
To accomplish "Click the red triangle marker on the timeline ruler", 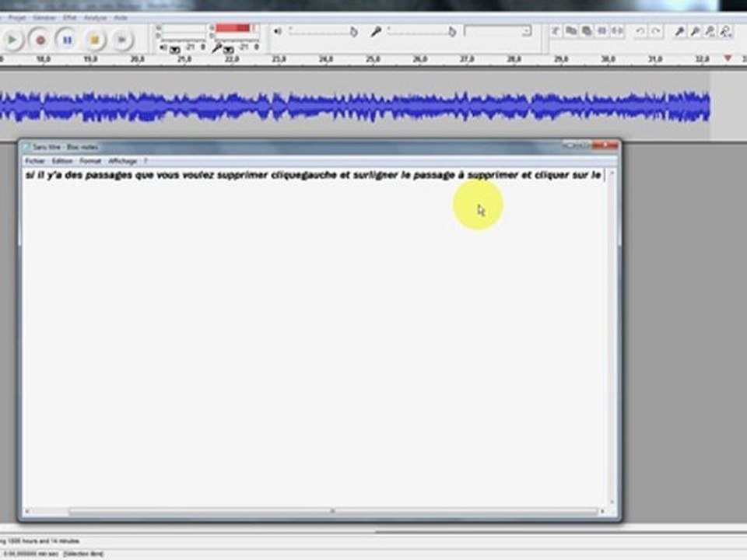I will pos(728,58).
